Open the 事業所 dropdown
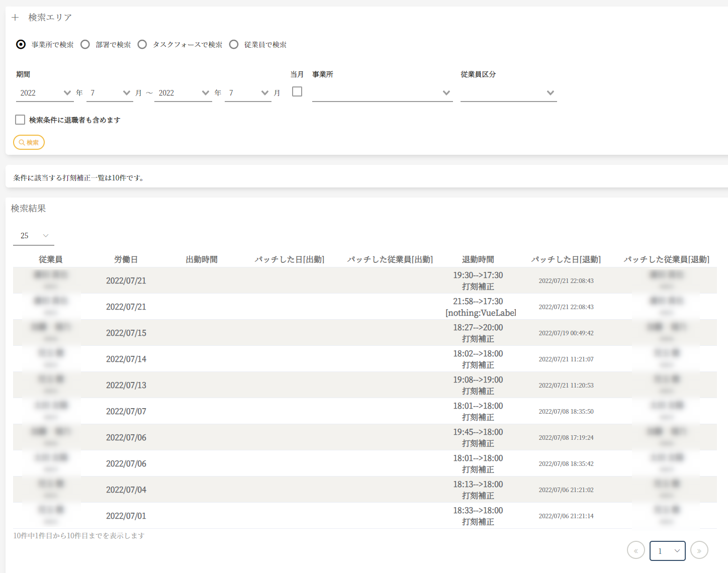 [382, 93]
